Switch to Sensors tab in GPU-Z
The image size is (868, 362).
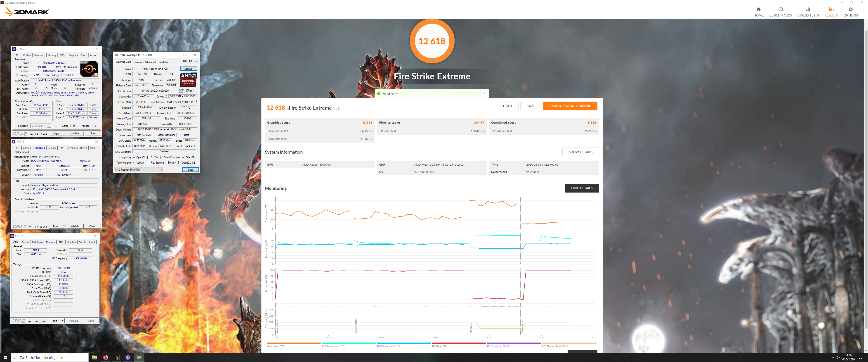[x=138, y=62]
